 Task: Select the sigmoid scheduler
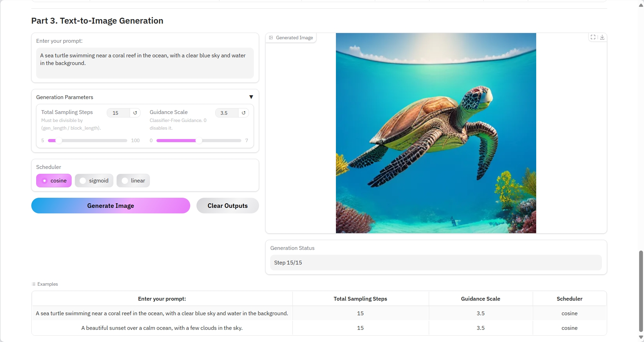point(94,181)
